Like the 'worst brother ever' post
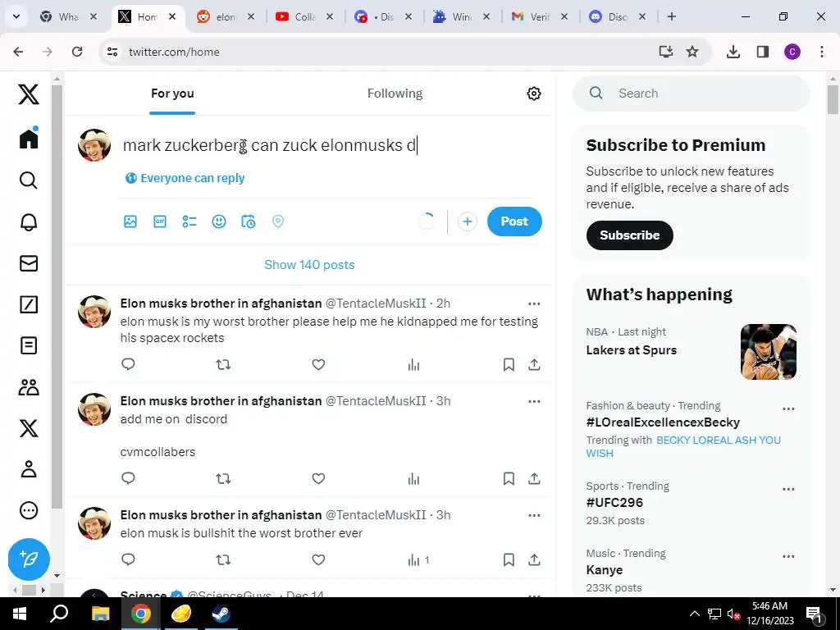This screenshot has width=840, height=630. (x=318, y=559)
